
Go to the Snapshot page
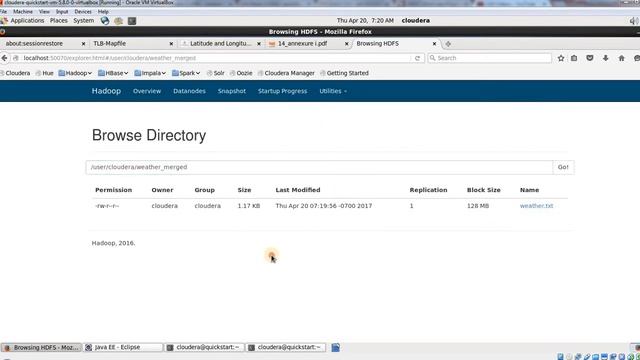click(x=231, y=91)
